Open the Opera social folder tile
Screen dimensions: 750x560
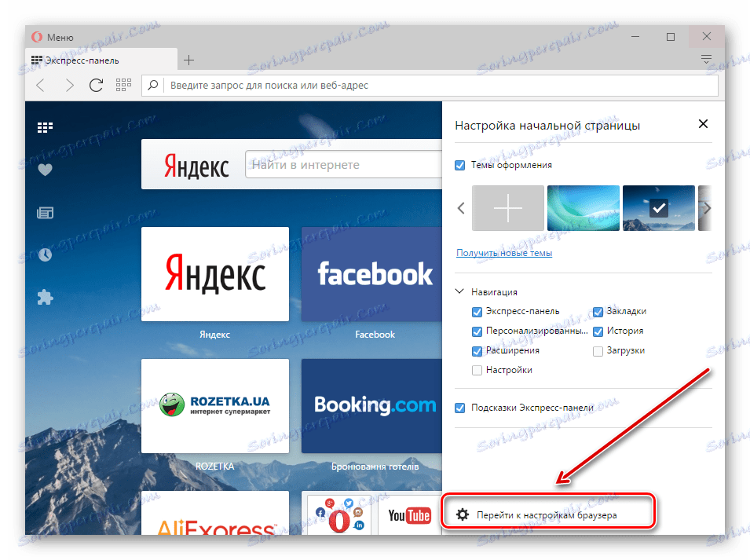(x=339, y=515)
